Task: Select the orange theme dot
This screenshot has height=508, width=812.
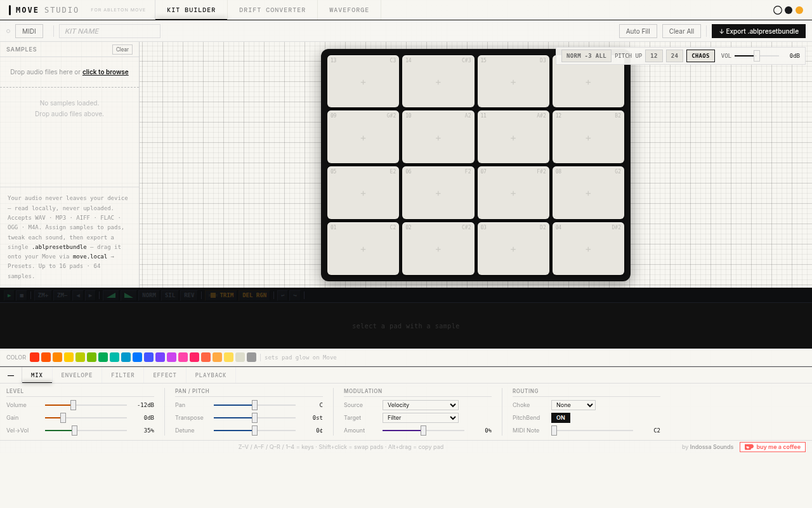Action: pyautogui.click(x=799, y=10)
